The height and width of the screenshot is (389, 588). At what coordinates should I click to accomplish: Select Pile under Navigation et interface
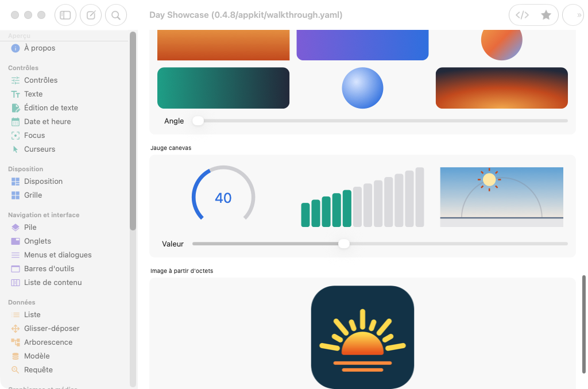[x=30, y=228]
